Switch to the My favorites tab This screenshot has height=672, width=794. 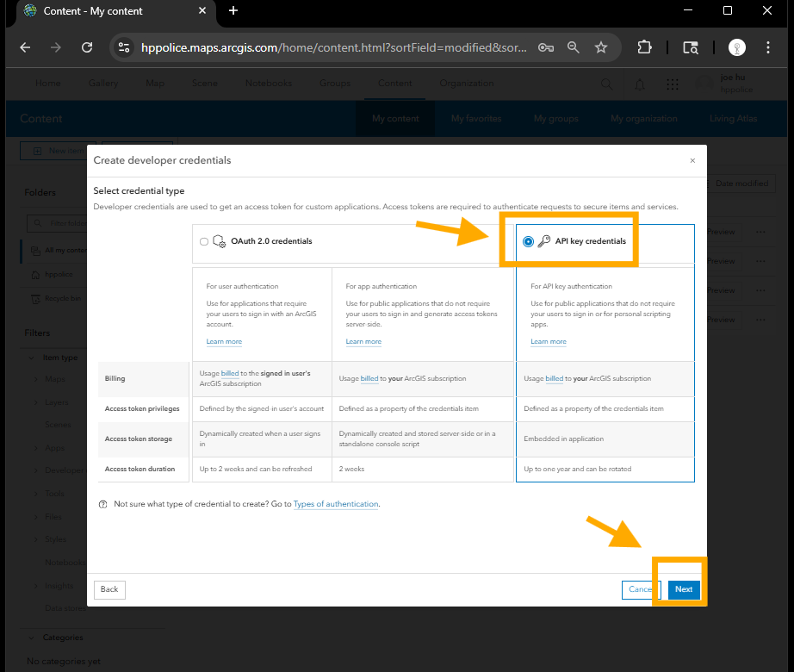476,119
